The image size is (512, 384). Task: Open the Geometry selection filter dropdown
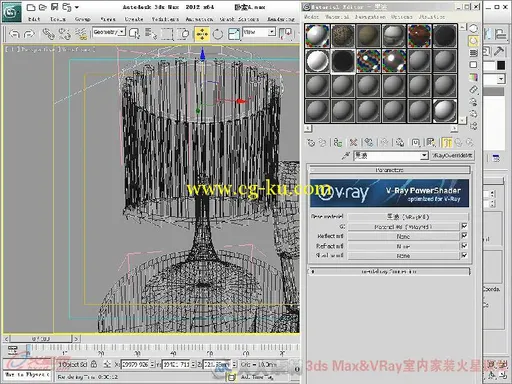coord(122,32)
